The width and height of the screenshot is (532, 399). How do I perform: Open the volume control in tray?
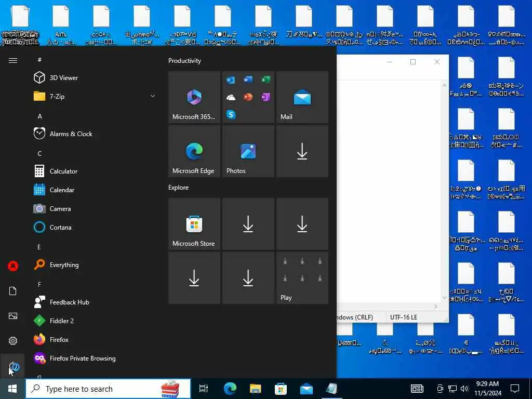(x=464, y=389)
